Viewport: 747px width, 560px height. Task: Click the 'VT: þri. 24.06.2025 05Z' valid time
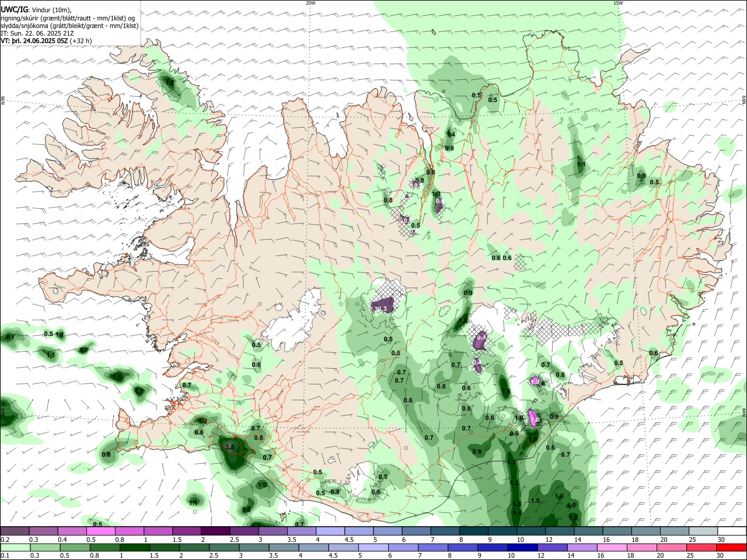click(34, 41)
